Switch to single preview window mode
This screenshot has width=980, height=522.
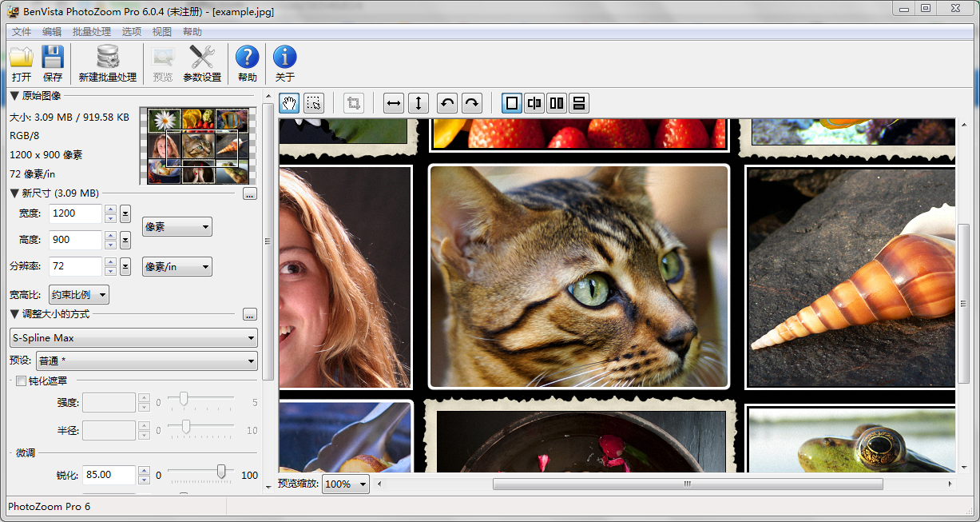(x=512, y=103)
